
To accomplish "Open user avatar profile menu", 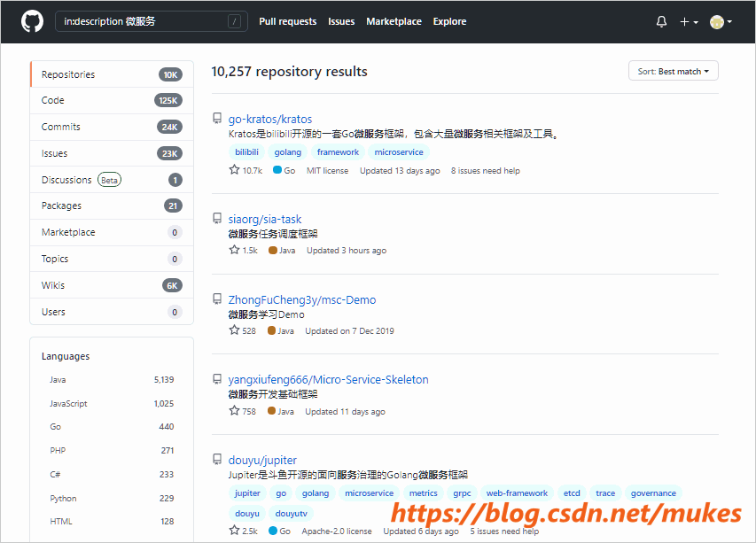I will 721,21.
